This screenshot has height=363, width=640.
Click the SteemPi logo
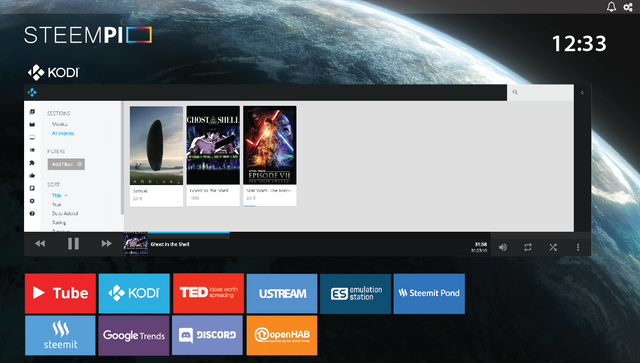88,35
